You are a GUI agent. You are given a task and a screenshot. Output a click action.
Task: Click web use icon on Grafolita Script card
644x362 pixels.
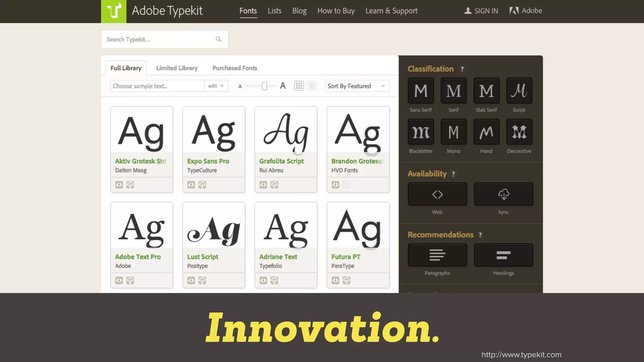click(x=263, y=185)
